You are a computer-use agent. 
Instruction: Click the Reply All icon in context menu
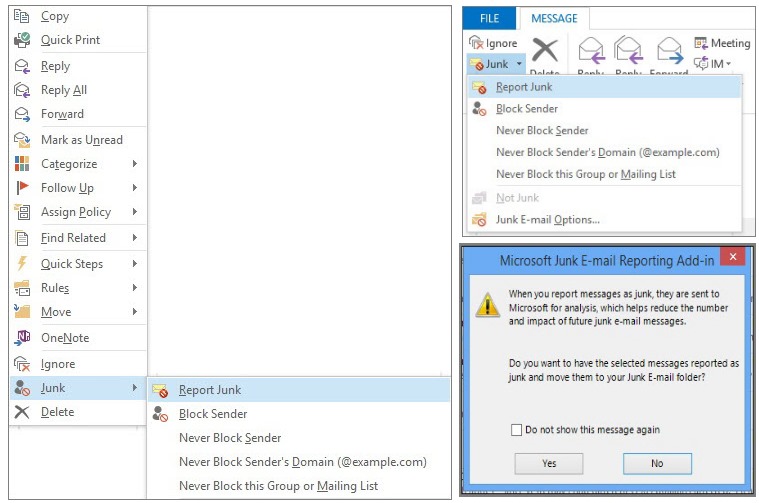point(22,90)
